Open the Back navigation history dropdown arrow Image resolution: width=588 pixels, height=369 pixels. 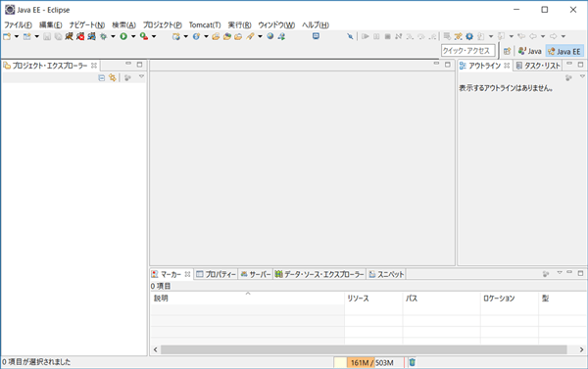pos(543,36)
